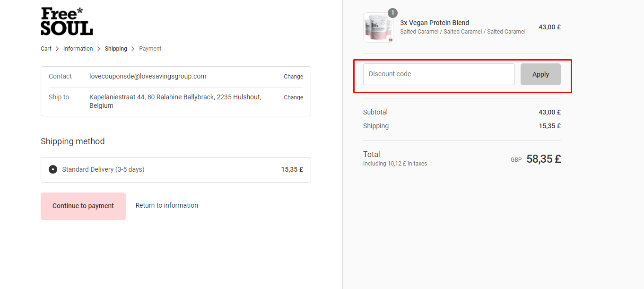Select the Shipping breadcrumb step

116,49
